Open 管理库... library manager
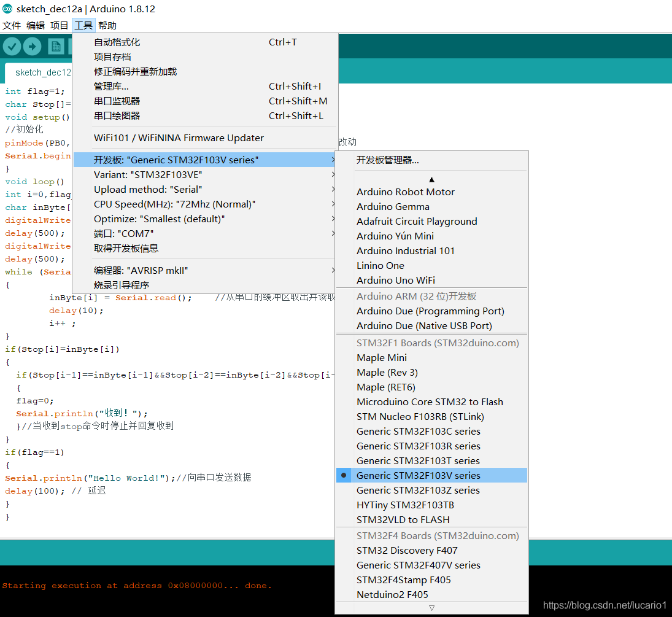This screenshot has width=672, height=617. click(205, 86)
